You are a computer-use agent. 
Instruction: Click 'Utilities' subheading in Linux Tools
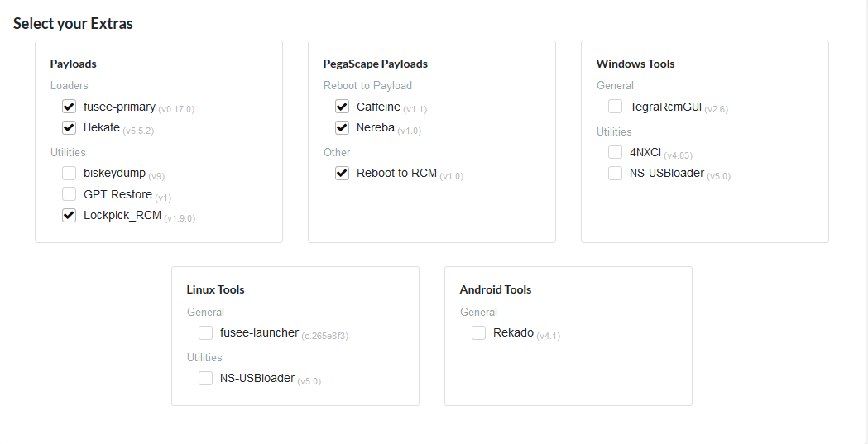[x=204, y=358]
